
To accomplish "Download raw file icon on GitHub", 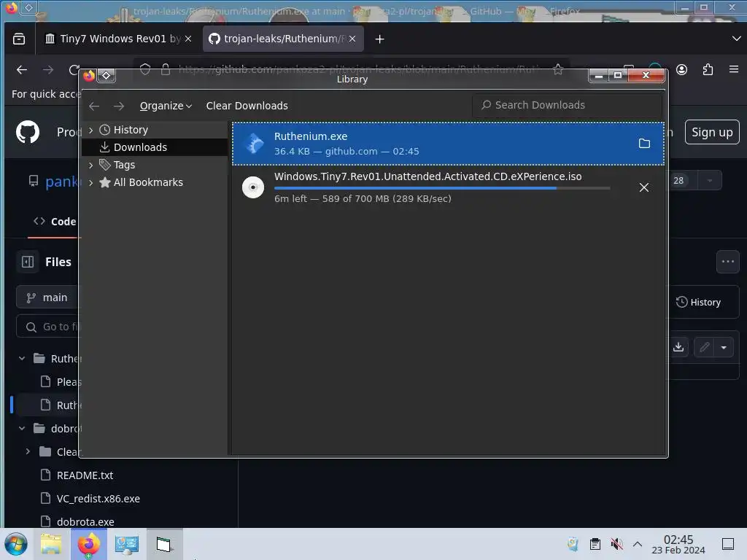I will coord(678,347).
